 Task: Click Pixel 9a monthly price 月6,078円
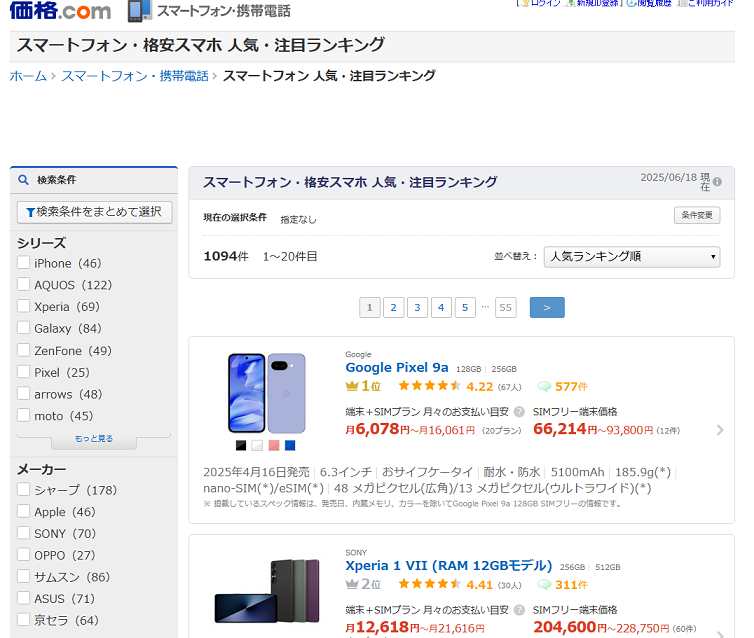(377, 429)
